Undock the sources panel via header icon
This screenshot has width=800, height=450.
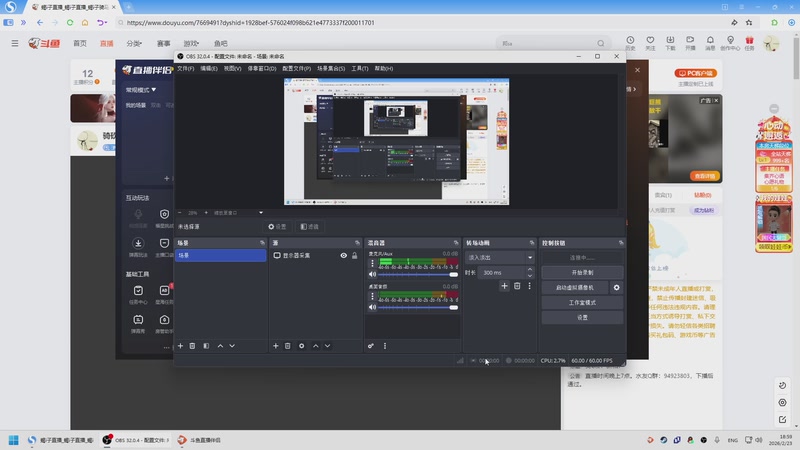(357, 243)
